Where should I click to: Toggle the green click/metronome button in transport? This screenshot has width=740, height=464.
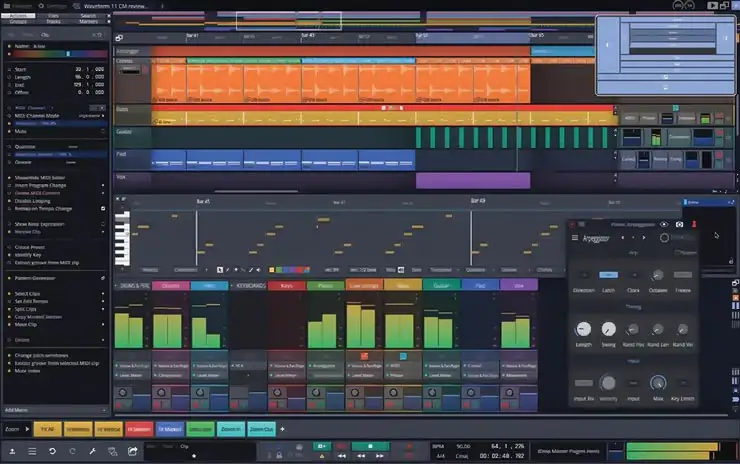tap(321, 446)
